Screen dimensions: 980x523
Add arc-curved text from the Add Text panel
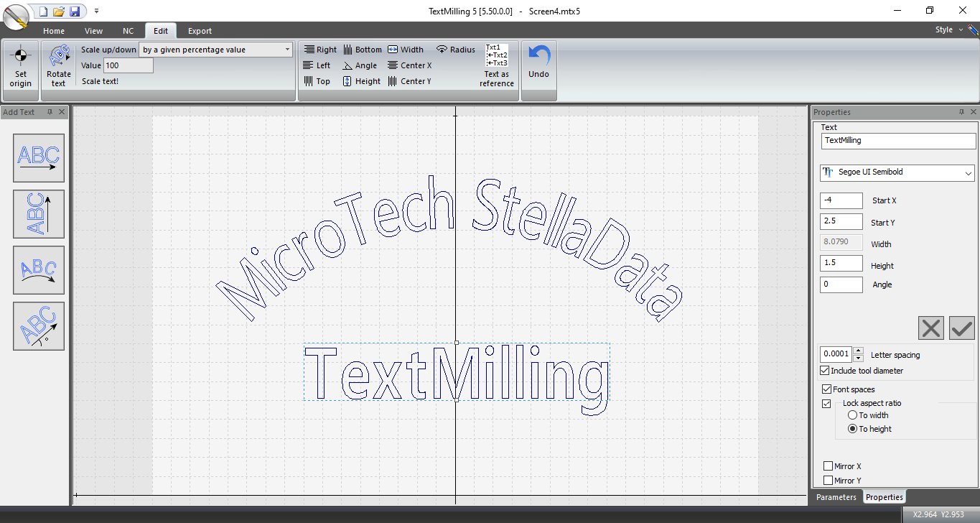(x=39, y=270)
